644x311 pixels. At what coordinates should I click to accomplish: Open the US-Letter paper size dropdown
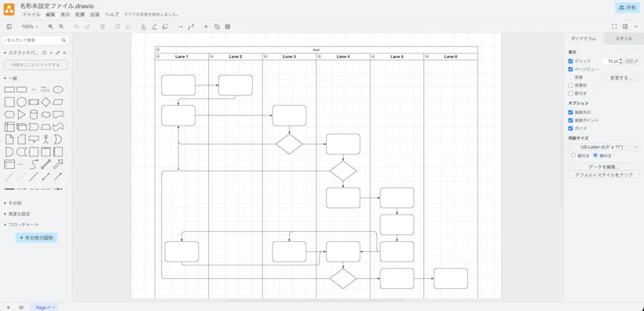pos(604,147)
